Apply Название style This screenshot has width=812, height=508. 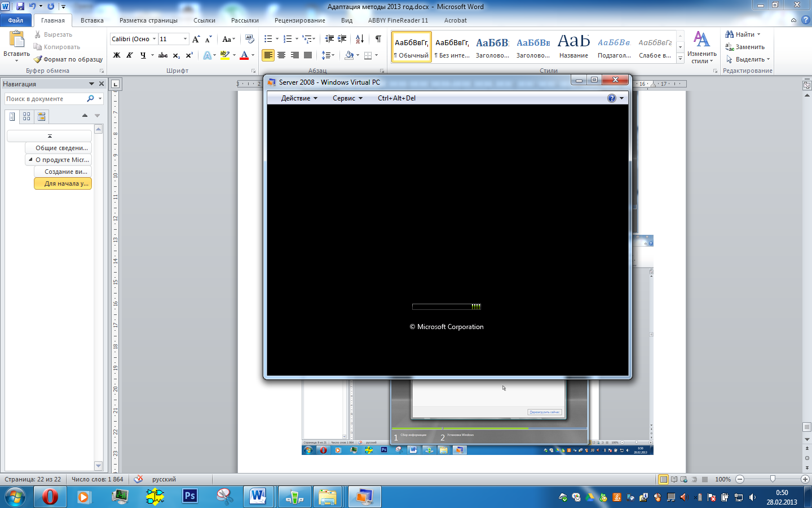pos(573,47)
